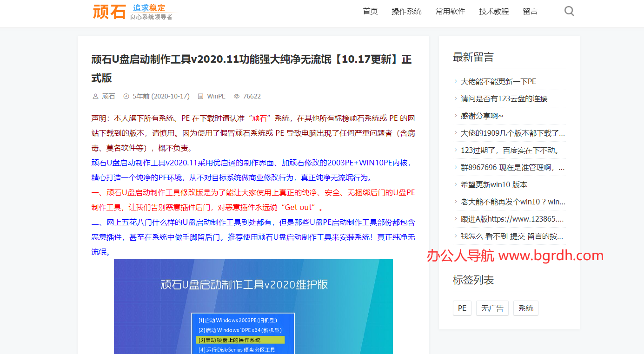The width and height of the screenshot is (644, 354).
Task: Click the category icon before WinPE
Action: [x=200, y=96]
